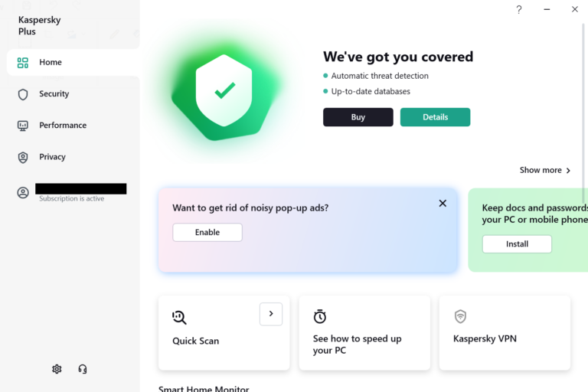The width and height of the screenshot is (588, 392).
Task: Expand more recommendations with Show more
Action: click(x=545, y=170)
